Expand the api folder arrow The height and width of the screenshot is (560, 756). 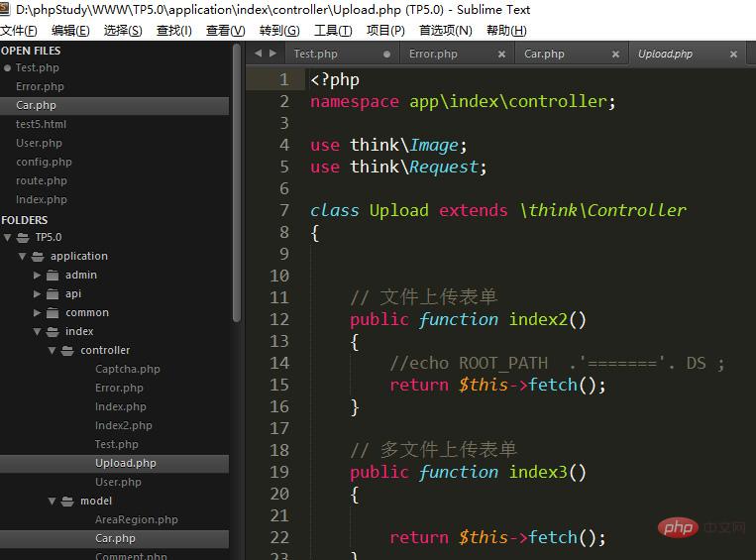[x=38, y=294]
